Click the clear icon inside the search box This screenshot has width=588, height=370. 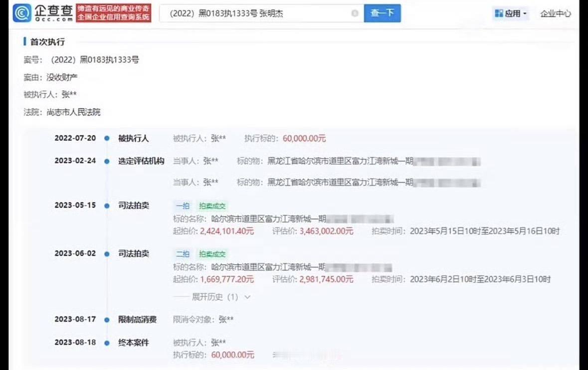tap(354, 13)
